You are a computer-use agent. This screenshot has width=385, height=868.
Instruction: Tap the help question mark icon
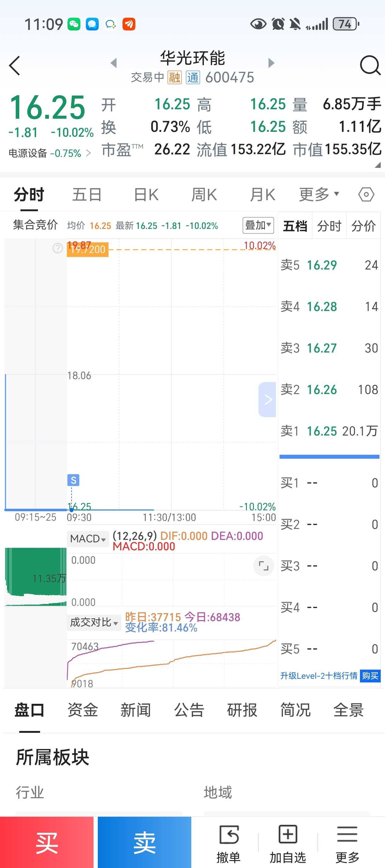click(58, 248)
